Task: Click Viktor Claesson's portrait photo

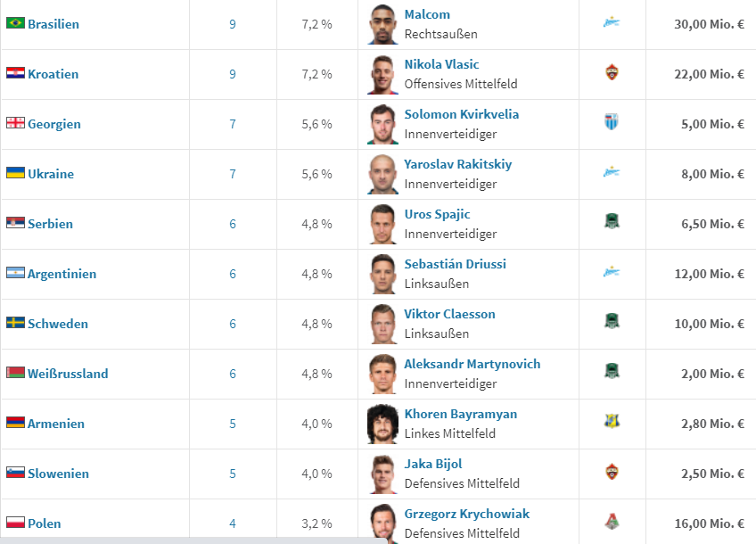Action: [383, 324]
